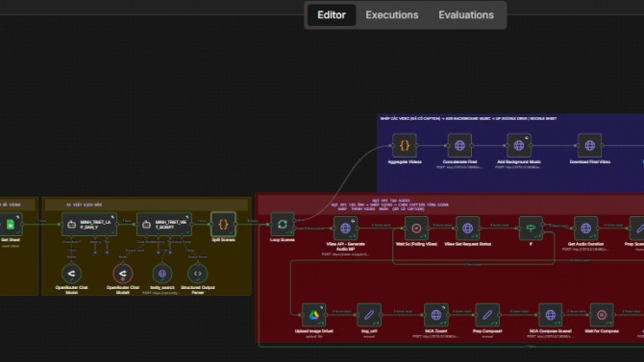Add Memory connection on MINH_TRIET_VIET_SCRIPT node
Viewport: 644px width, 362px height.
tap(159, 253)
